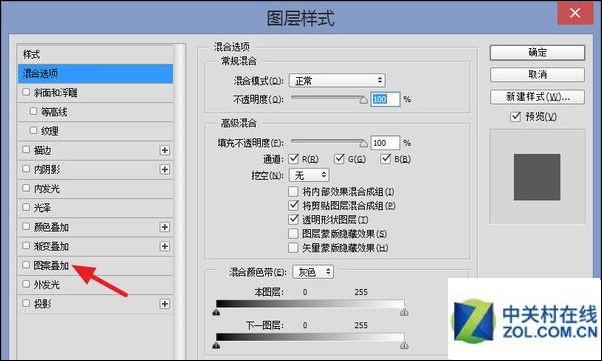602x361 pixels.
Task: Open 外发光 settings row
Action: tap(95, 285)
